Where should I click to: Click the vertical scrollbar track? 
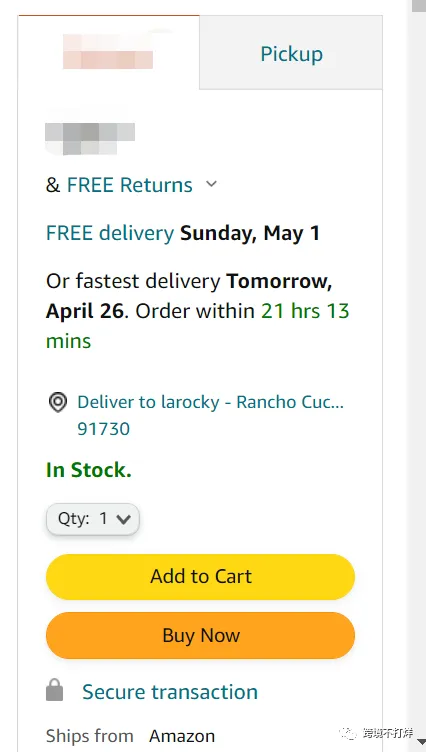416,374
